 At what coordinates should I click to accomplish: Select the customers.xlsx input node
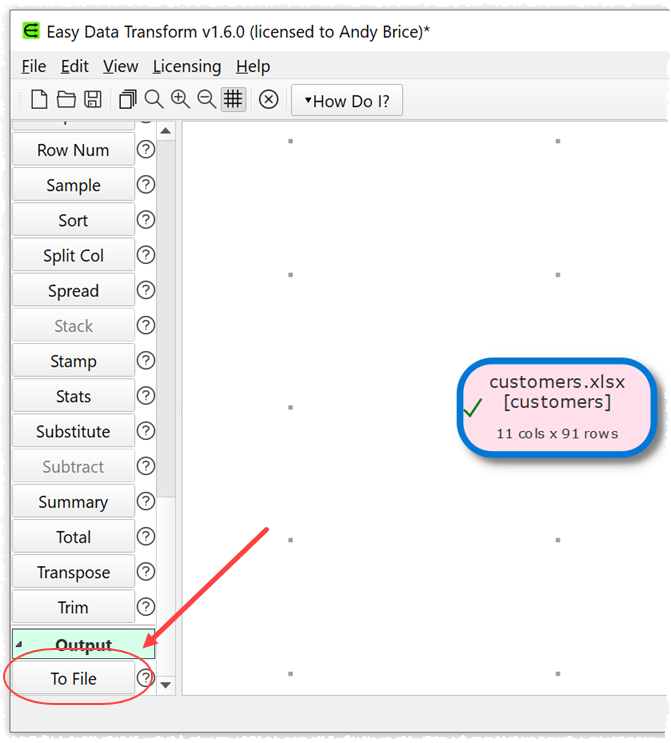557,408
